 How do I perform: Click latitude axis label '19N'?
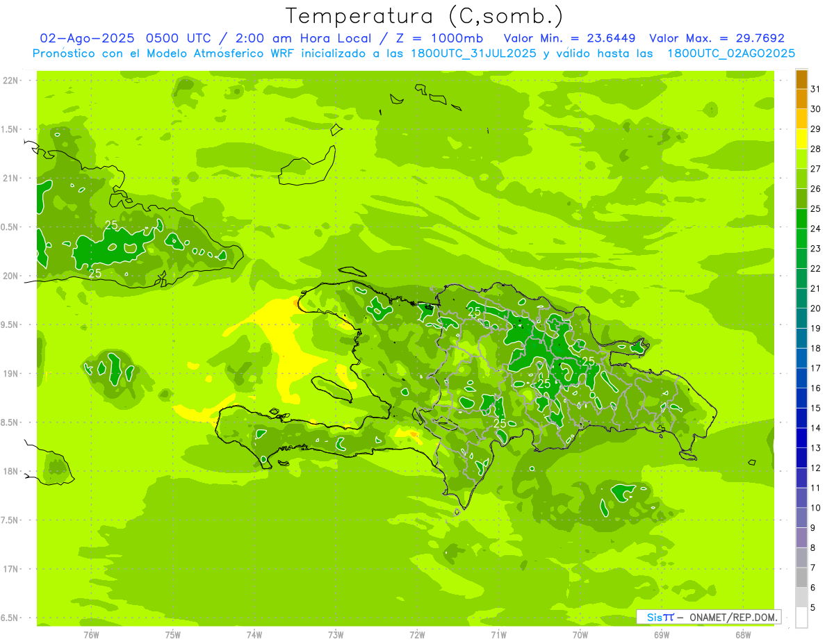[x=10, y=374]
